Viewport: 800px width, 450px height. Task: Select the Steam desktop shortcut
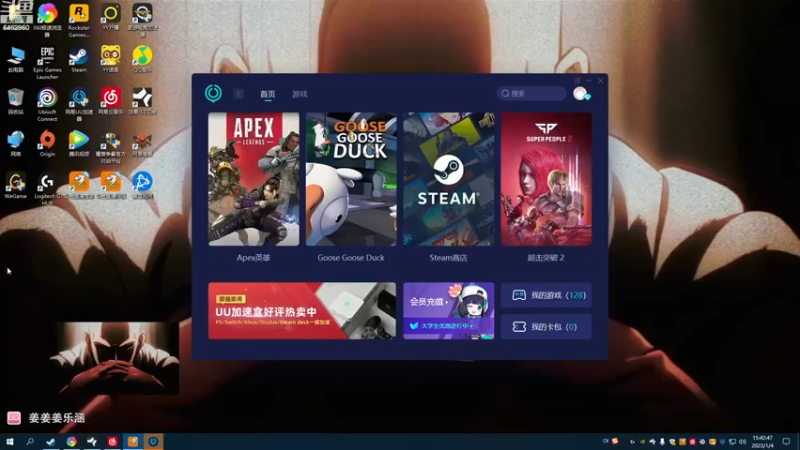[79, 59]
